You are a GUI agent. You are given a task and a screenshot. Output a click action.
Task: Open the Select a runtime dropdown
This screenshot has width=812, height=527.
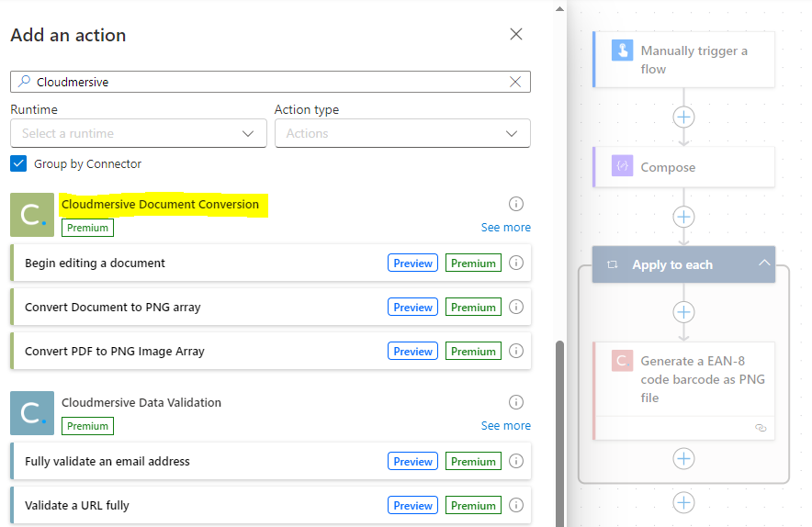point(139,133)
